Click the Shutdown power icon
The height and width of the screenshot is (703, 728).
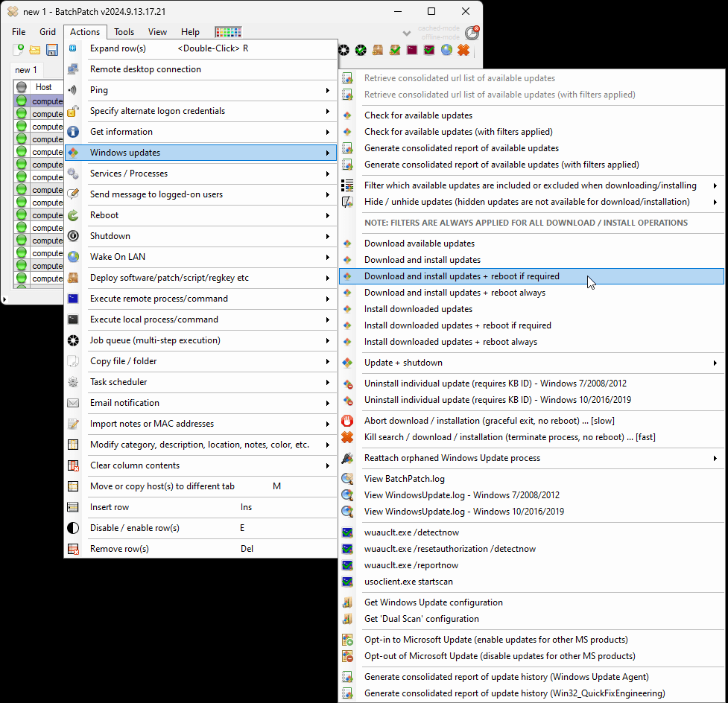point(73,236)
